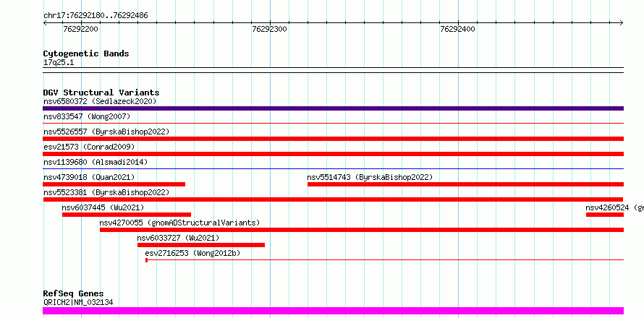
Task: Open nsv5523381 (ByrskaBishop2022) variant label
Action: [106, 192]
